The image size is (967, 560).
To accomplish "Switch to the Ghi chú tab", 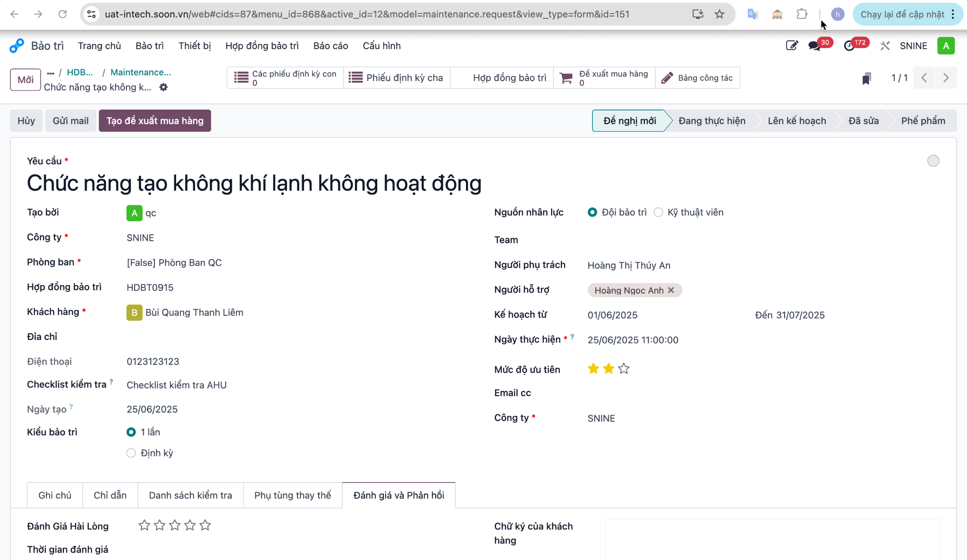I will pyautogui.click(x=55, y=495).
